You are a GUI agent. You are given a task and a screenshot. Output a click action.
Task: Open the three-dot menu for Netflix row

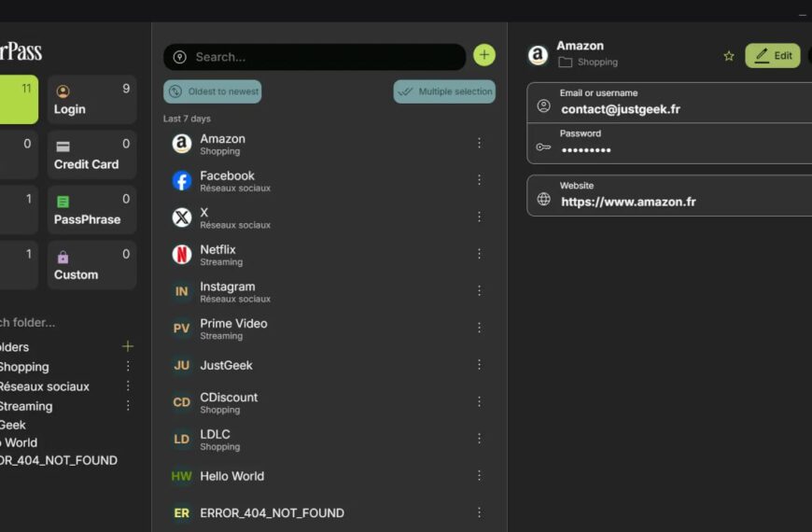pos(479,254)
